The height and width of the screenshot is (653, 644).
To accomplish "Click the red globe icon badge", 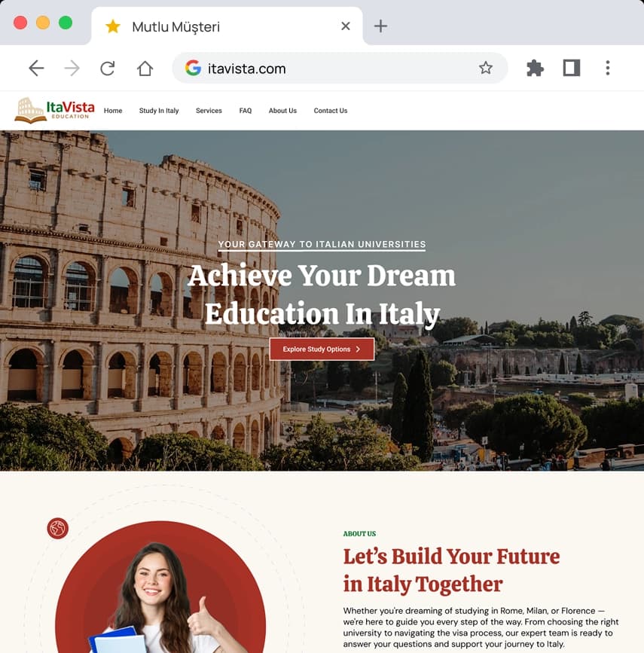I will point(58,529).
